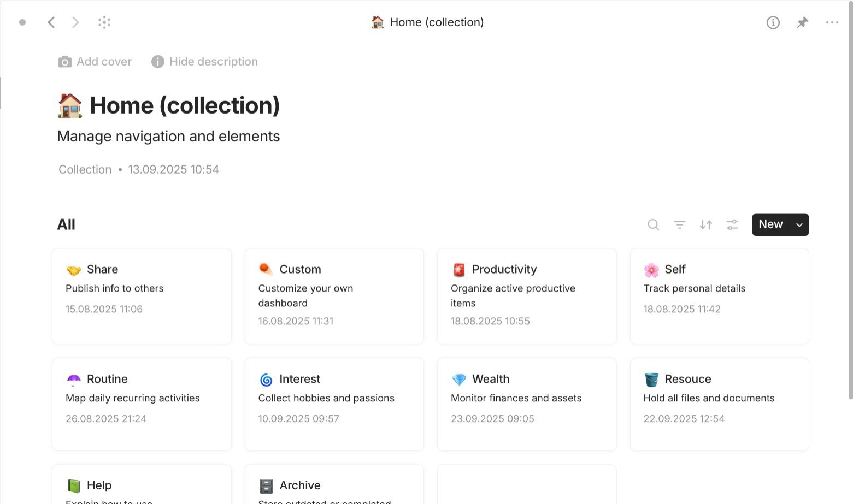This screenshot has height=504, width=853.
Task: Open the Wealth collection card
Action: (x=526, y=404)
